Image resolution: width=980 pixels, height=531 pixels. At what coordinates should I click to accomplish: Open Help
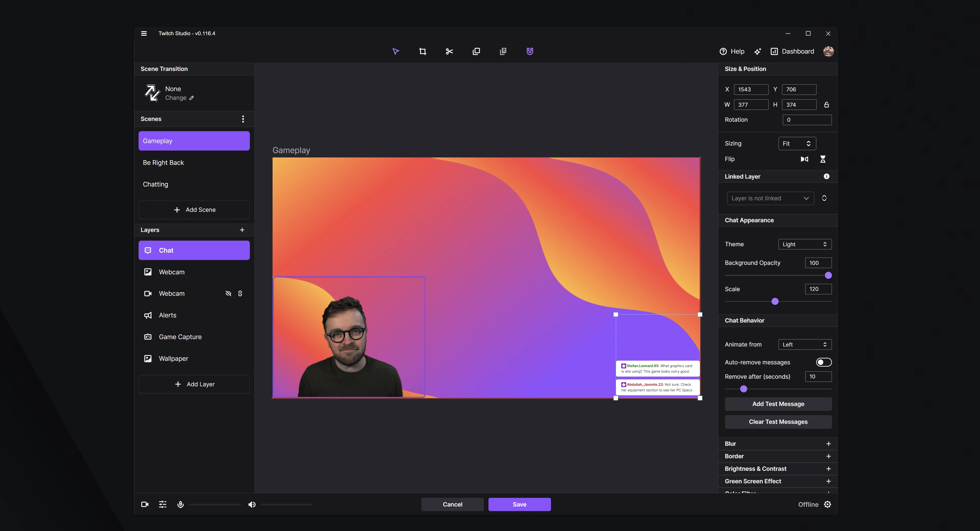click(732, 51)
